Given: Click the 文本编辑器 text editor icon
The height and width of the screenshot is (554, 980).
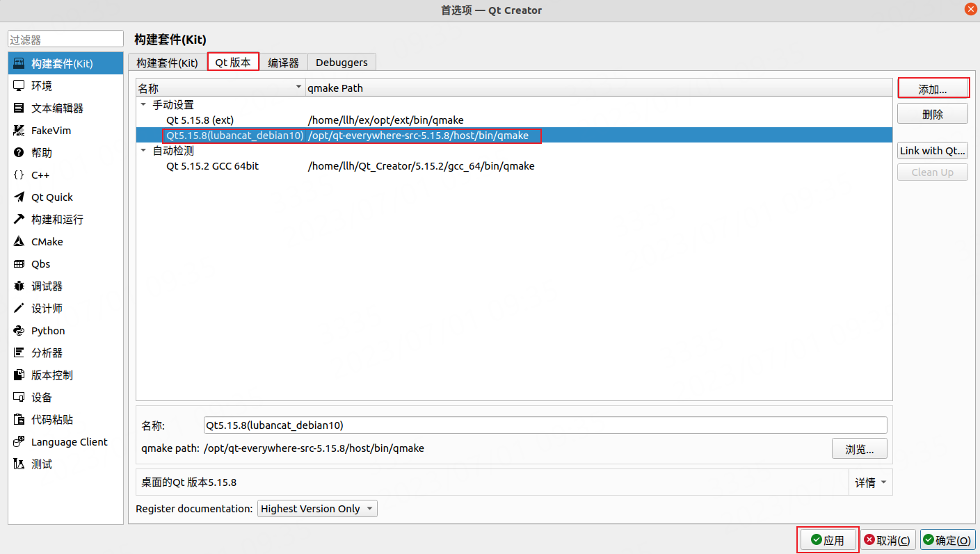Looking at the screenshot, I should [x=19, y=108].
